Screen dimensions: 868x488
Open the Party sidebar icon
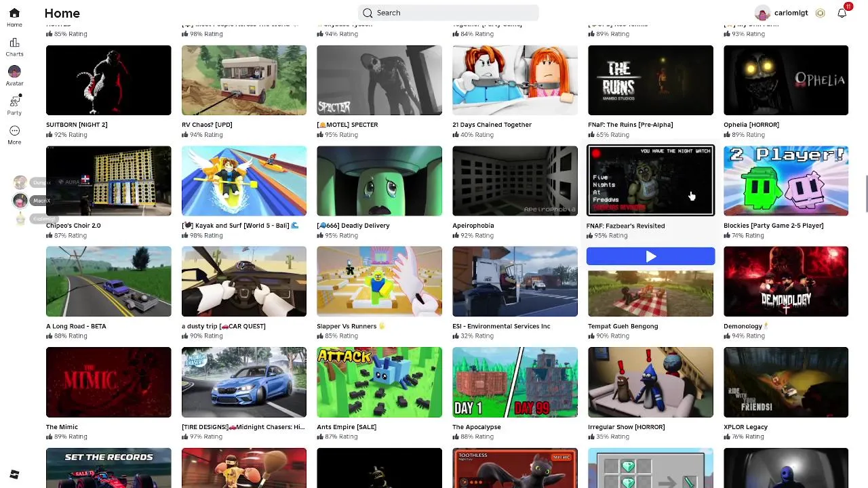[x=14, y=102]
